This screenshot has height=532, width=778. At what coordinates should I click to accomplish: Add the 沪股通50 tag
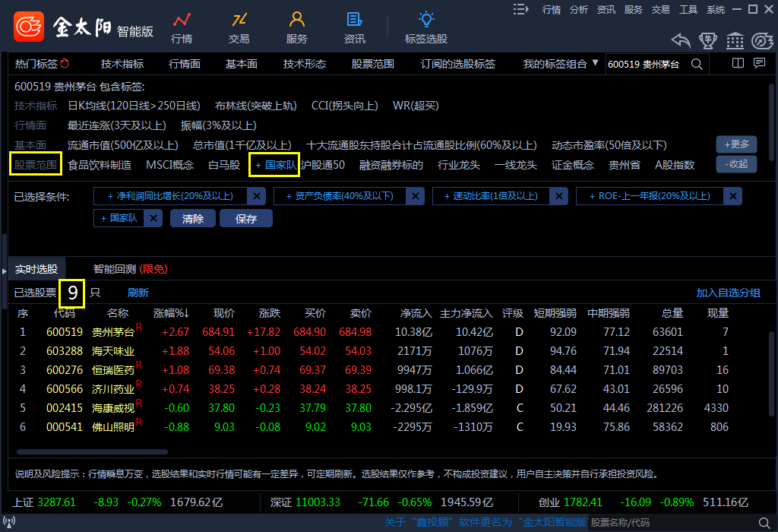(x=322, y=165)
